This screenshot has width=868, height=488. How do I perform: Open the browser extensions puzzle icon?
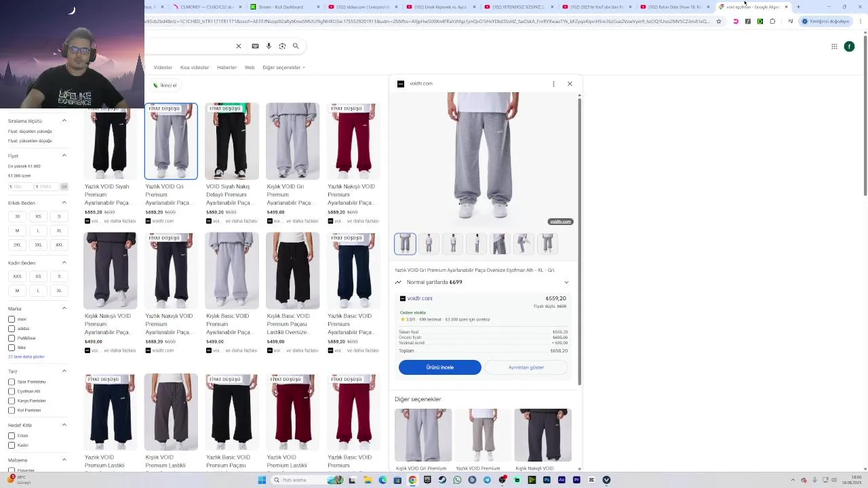coord(772,21)
